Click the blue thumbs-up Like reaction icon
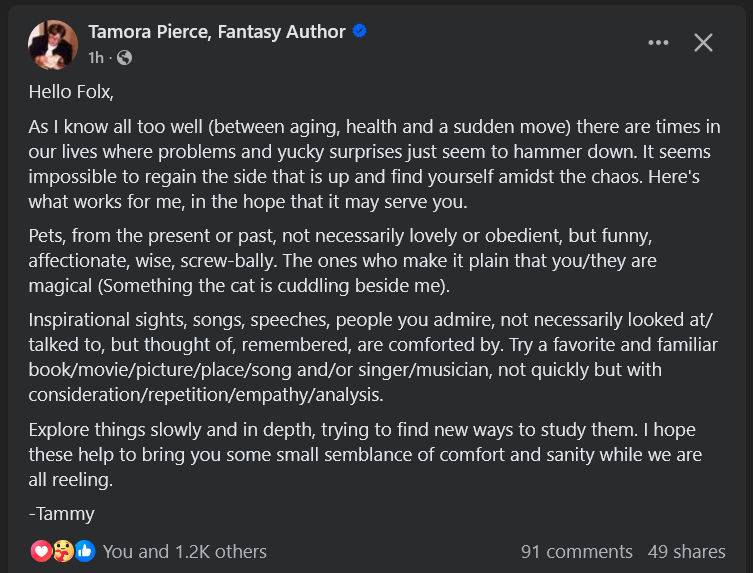 [x=85, y=551]
